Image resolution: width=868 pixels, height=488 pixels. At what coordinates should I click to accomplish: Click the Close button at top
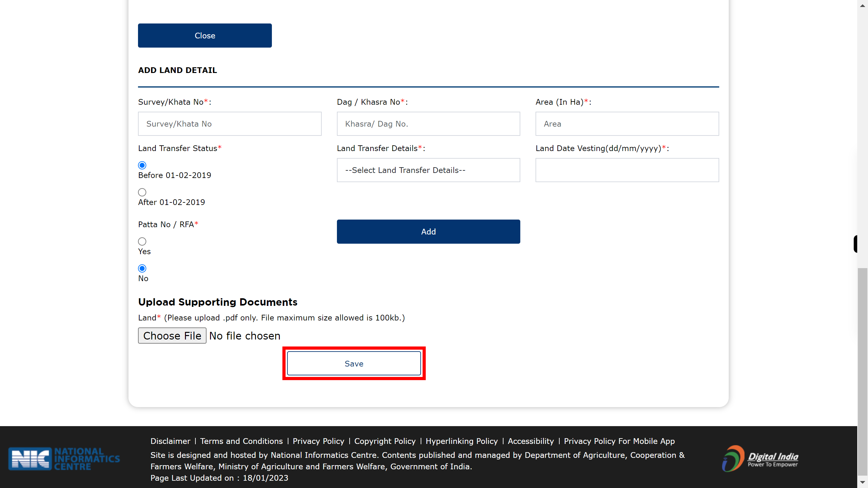(x=205, y=36)
